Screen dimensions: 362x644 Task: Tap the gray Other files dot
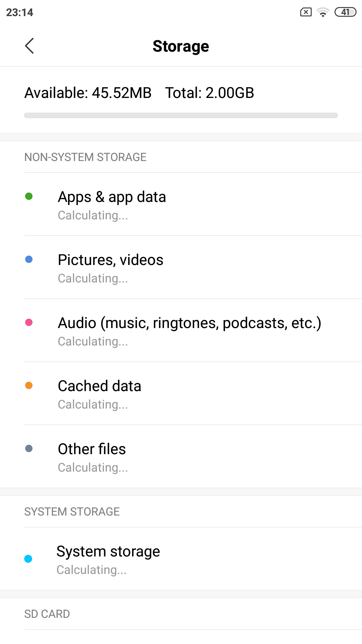(29, 448)
